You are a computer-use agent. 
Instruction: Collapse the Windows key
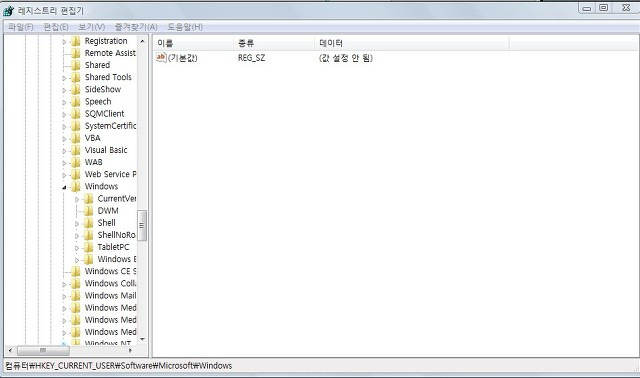tap(64, 187)
